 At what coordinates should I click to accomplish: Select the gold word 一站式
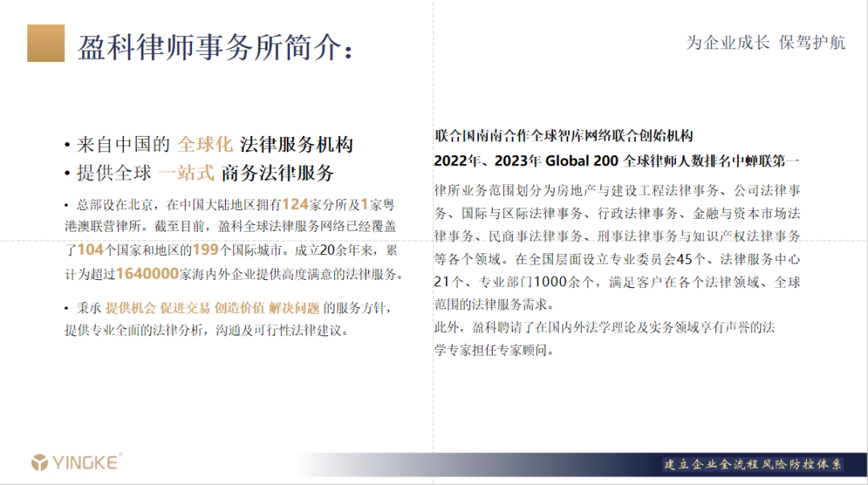point(186,173)
